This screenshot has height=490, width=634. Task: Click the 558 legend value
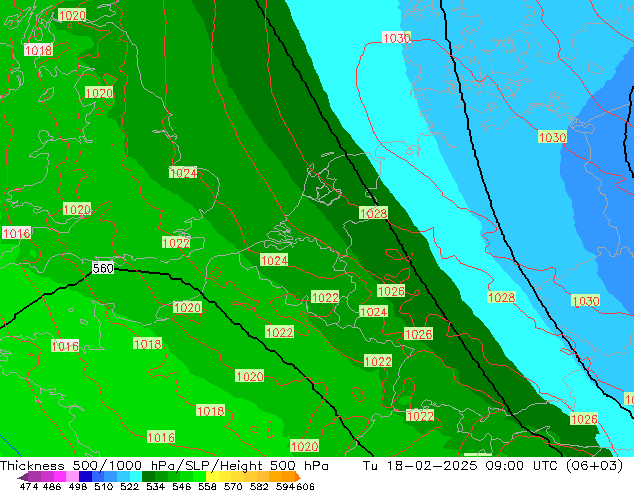click(207, 486)
